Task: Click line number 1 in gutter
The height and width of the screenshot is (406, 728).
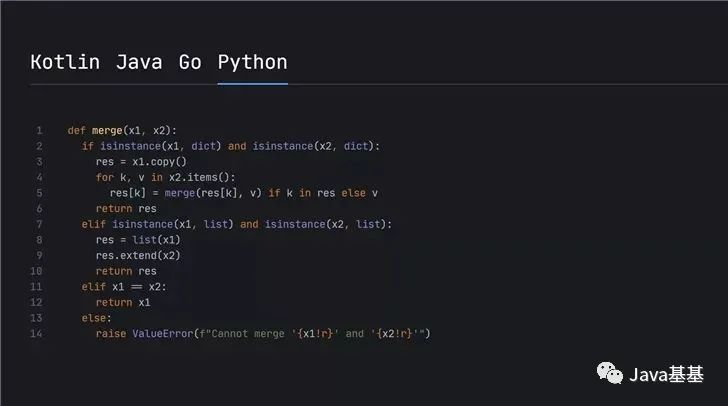Action: [39, 131]
